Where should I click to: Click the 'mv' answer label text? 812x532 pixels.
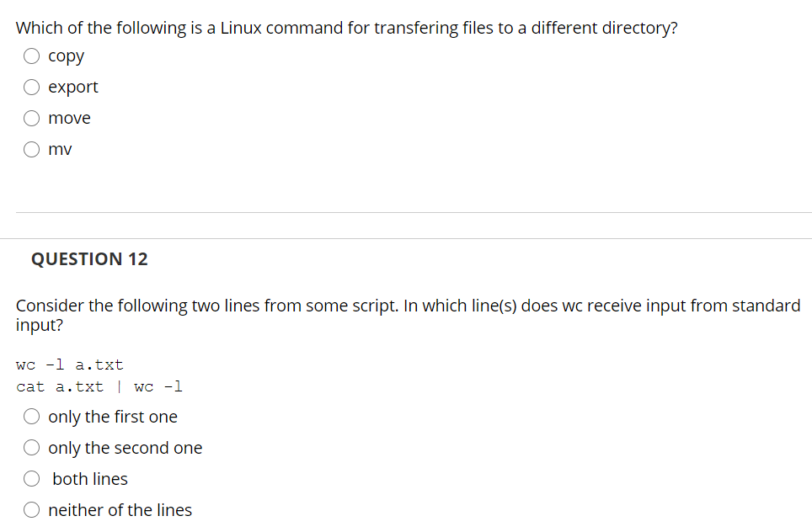tap(61, 150)
